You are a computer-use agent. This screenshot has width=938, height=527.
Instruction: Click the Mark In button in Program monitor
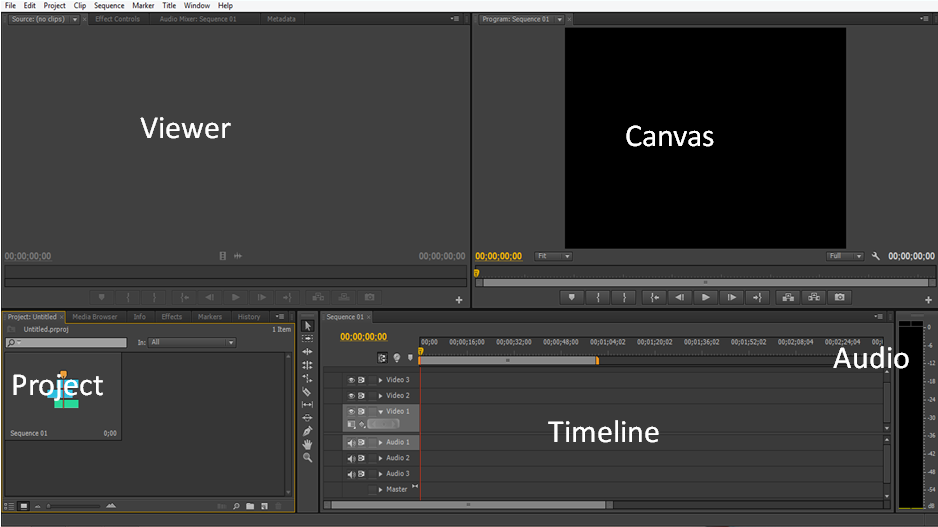tap(597, 297)
